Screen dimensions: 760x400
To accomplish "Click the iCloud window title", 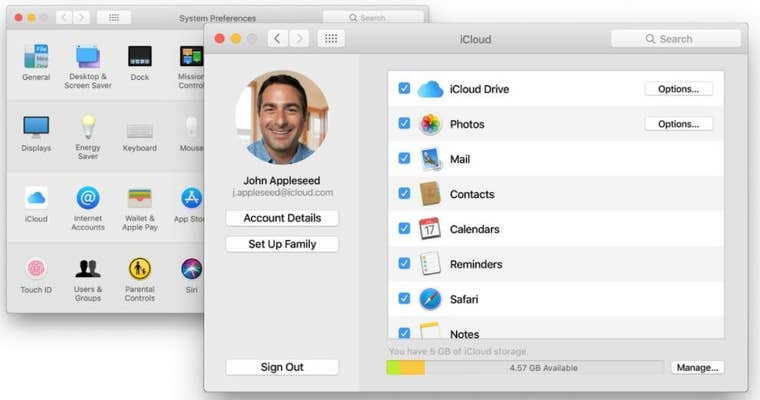I will coord(475,39).
